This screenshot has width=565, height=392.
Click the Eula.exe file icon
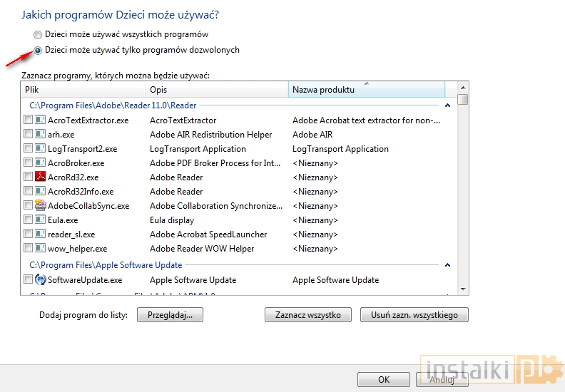(40, 220)
